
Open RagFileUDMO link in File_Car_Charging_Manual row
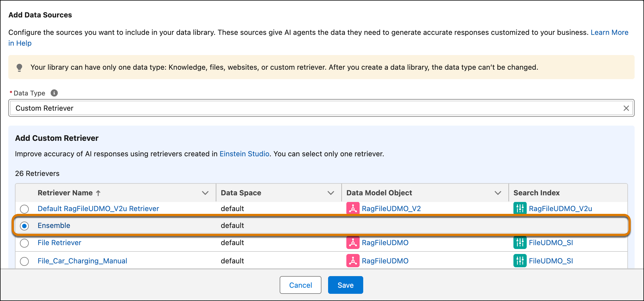coord(385,261)
